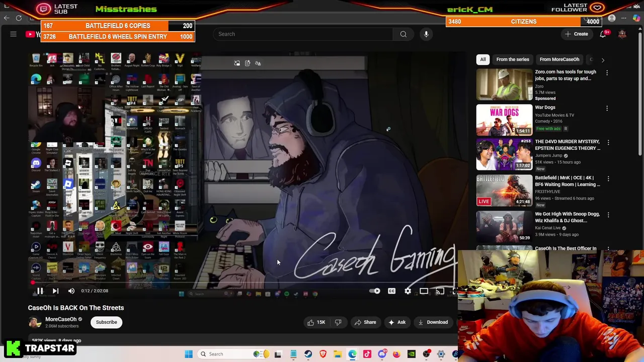Viewport: 644px width, 362px height.
Task: Open THE D4VD MURDER MYSTERY video title
Action: (568, 145)
